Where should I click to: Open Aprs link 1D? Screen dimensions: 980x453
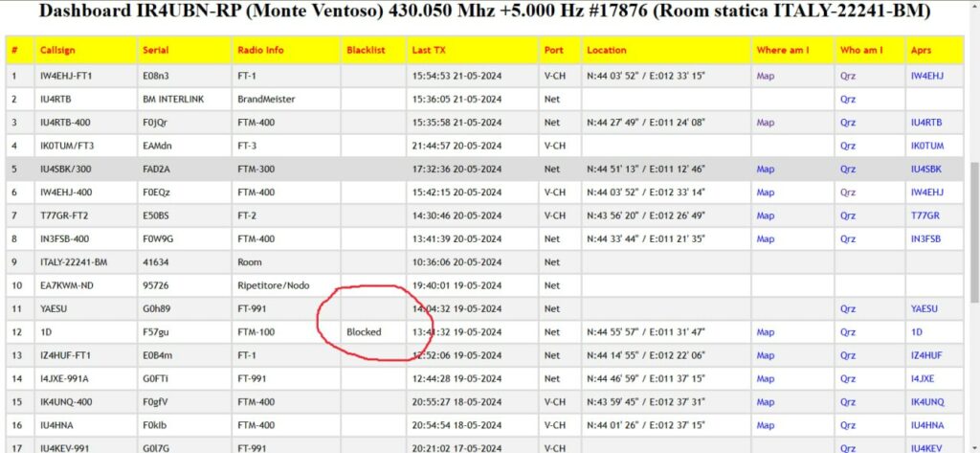917,331
